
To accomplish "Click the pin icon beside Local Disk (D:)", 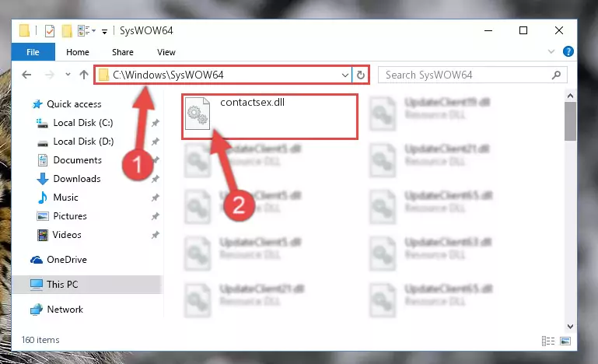I will pos(155,142).
